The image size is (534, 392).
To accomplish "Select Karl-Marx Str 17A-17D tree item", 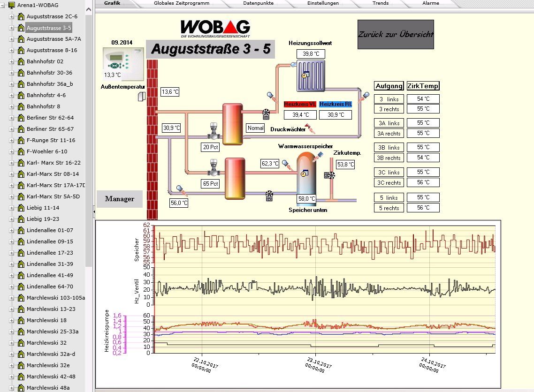I will 55,186.
